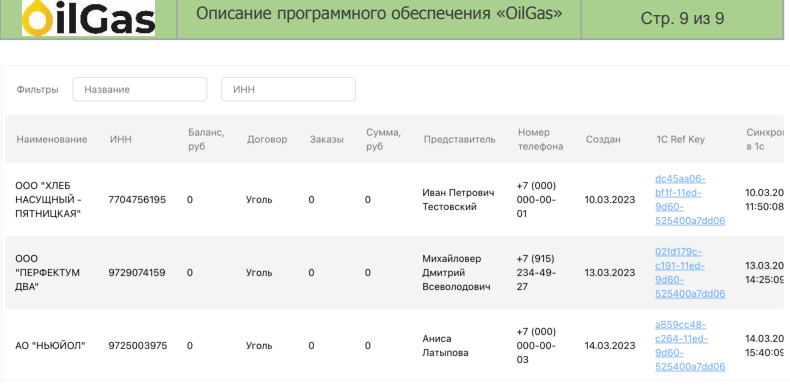Image resolution: width=790 pixels, height=387 pixels.
Task: Click the ИНН column header in the table
Action: (120, 140)
